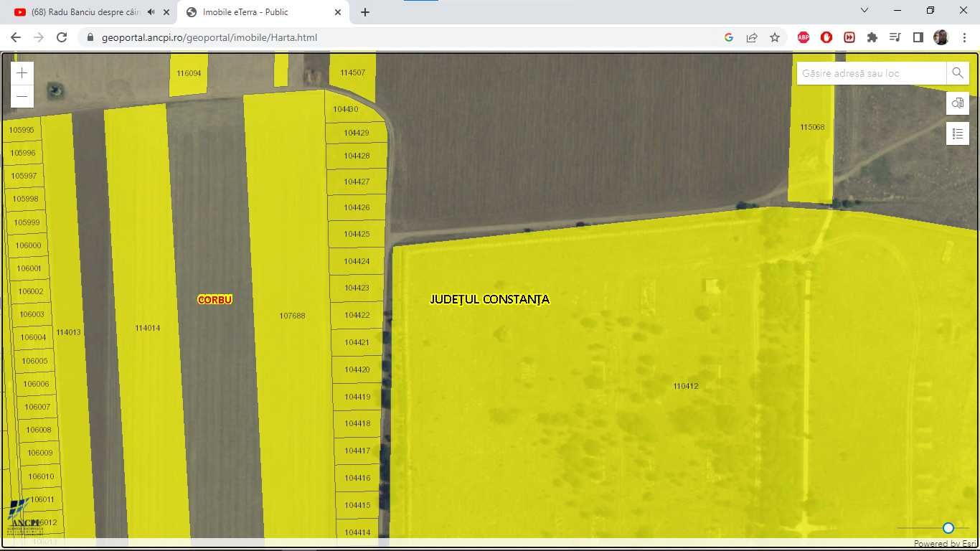
Task: Click the transparency slider handle
Action: pyautogui.click(x=948, y=528)
